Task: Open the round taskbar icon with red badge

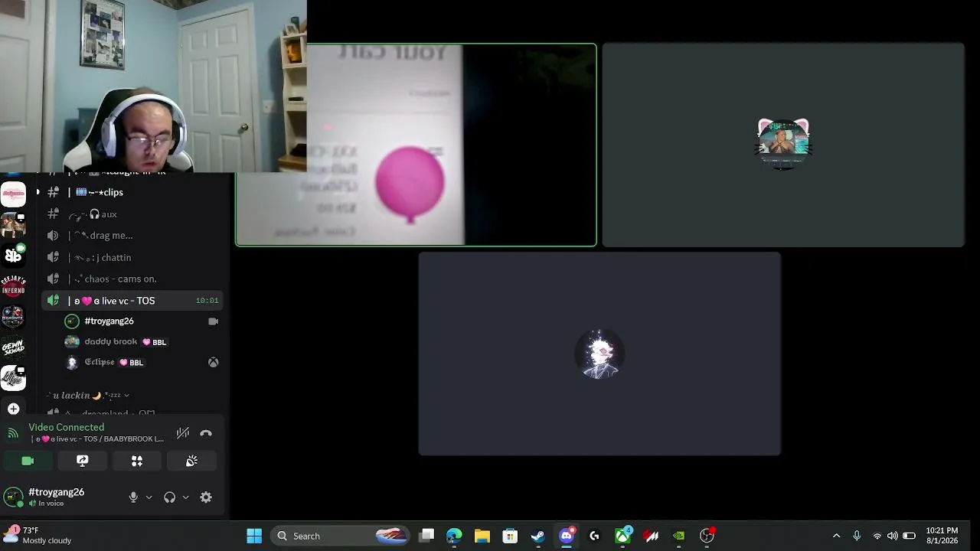Action: coord(707,536)
